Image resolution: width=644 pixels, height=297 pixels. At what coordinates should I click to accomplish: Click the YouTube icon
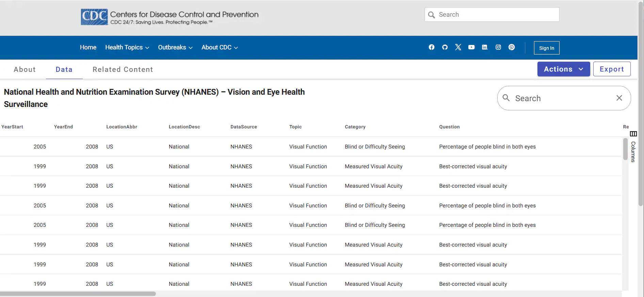click(x=471, y=47)
